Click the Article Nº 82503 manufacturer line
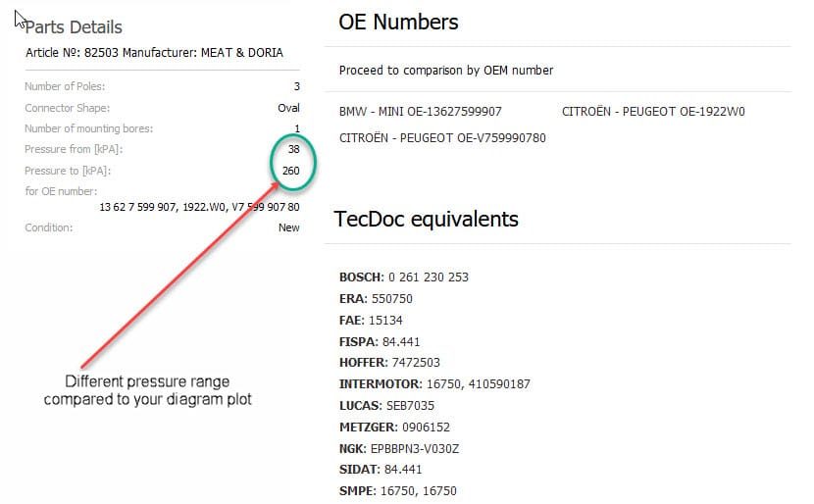Screen dimensions: 814x504 tap(154, 53)
